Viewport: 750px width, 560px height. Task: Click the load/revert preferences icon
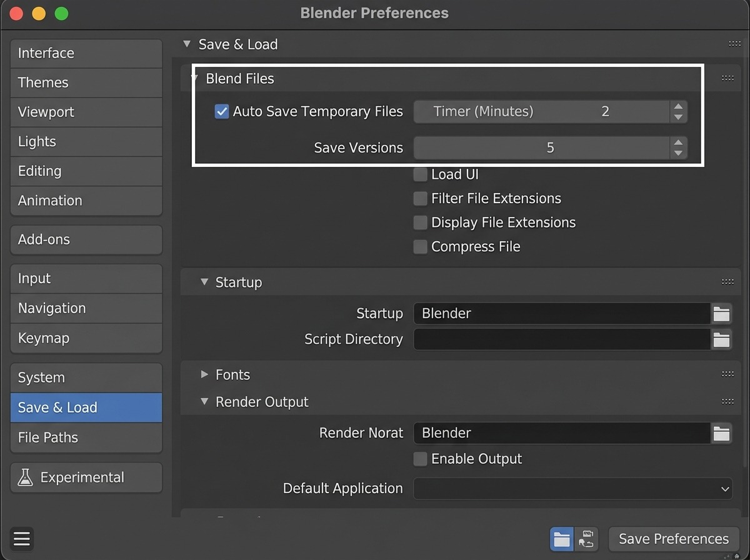[586, 539]
